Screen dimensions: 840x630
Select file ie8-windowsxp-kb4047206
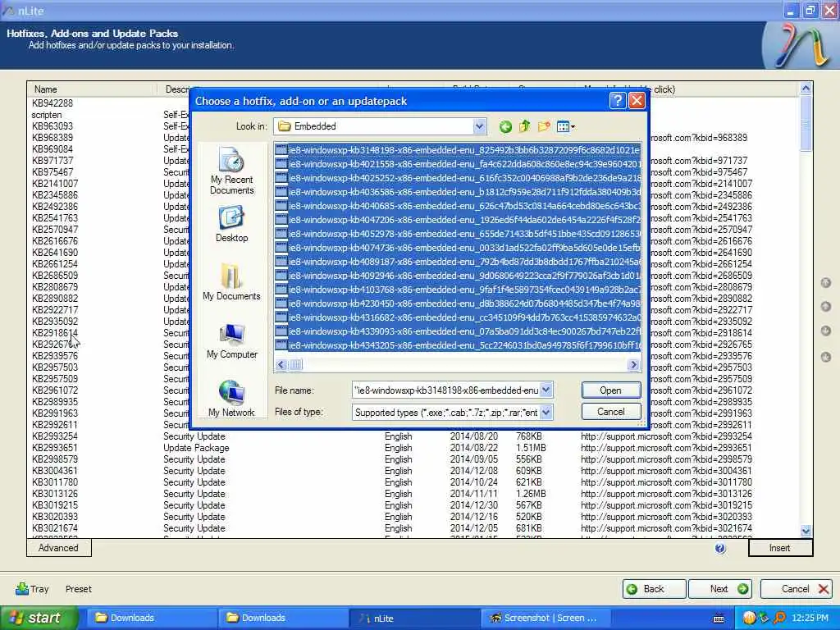pyautogui.click(x=458, y=220)
